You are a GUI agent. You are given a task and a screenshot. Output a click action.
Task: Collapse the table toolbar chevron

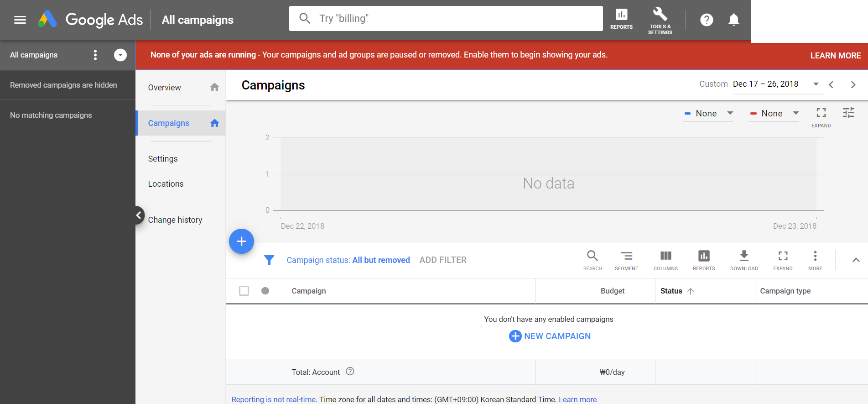tap(856, 260)
